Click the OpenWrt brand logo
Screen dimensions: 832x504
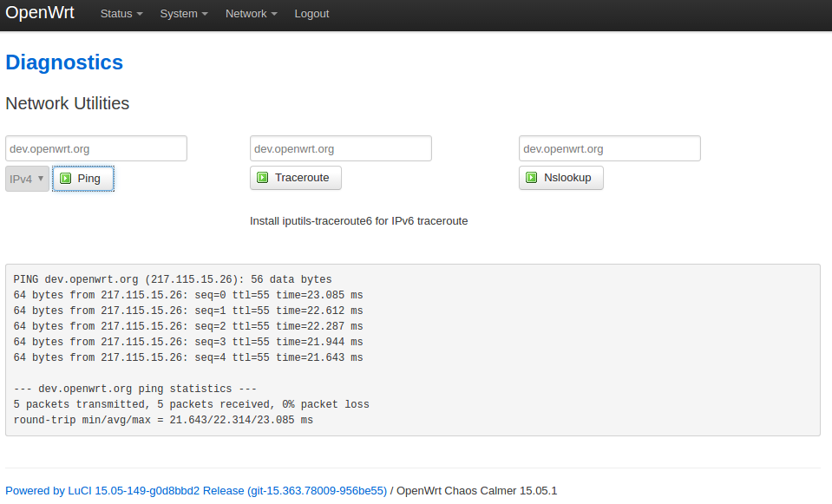[x=40, y=12]
